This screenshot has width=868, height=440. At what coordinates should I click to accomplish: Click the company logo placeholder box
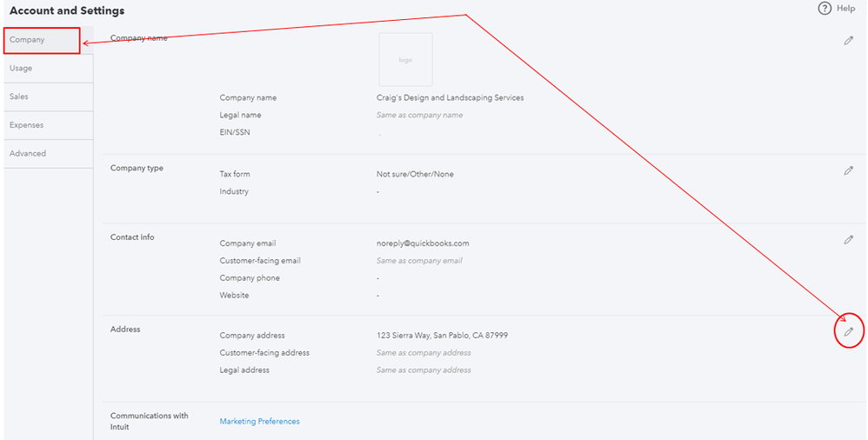[405, 59]
